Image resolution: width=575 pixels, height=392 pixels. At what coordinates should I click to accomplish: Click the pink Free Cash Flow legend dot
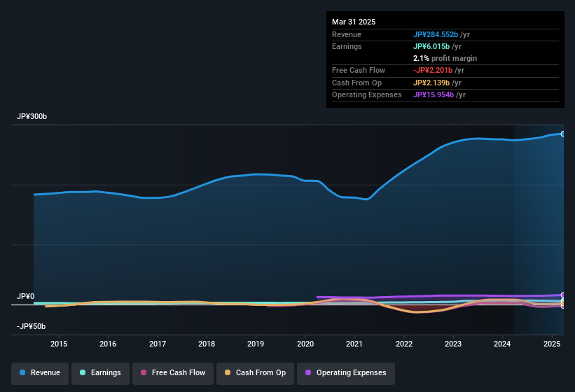(144, 372)
